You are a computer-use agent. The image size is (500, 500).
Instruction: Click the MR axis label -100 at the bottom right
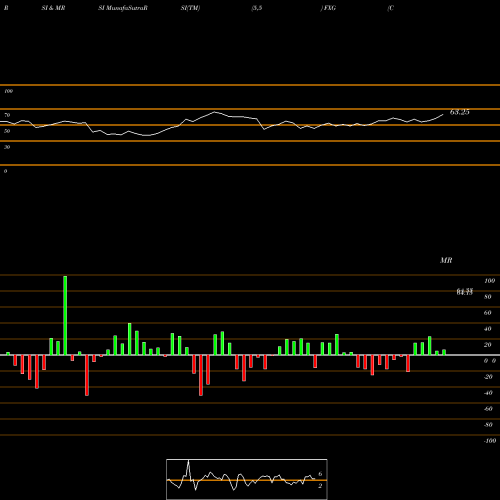coord(490,441)
